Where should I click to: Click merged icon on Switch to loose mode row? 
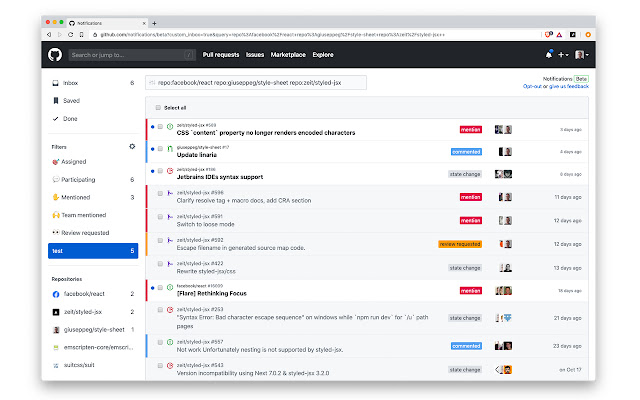click(x=170, y=217)
